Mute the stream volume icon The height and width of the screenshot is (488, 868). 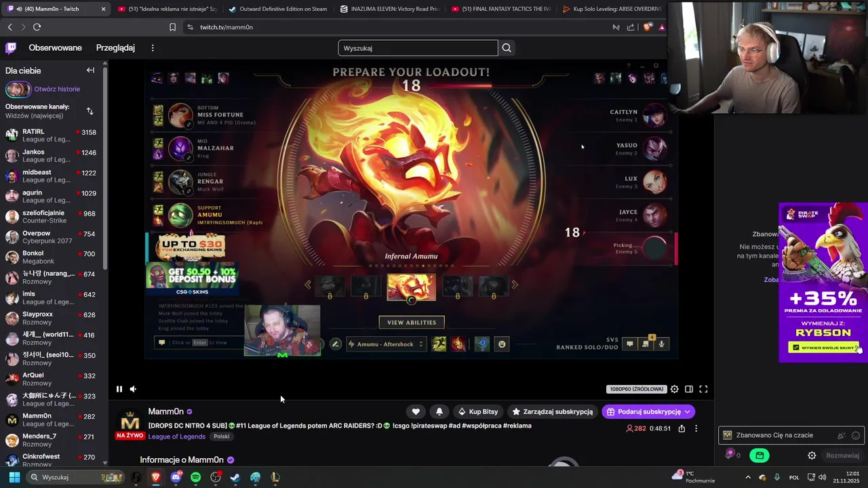click(133, 389)
